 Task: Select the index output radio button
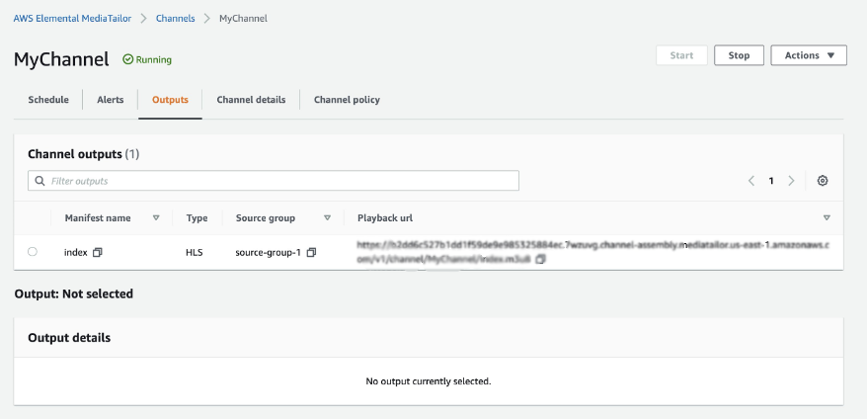(x=33, y=252)
